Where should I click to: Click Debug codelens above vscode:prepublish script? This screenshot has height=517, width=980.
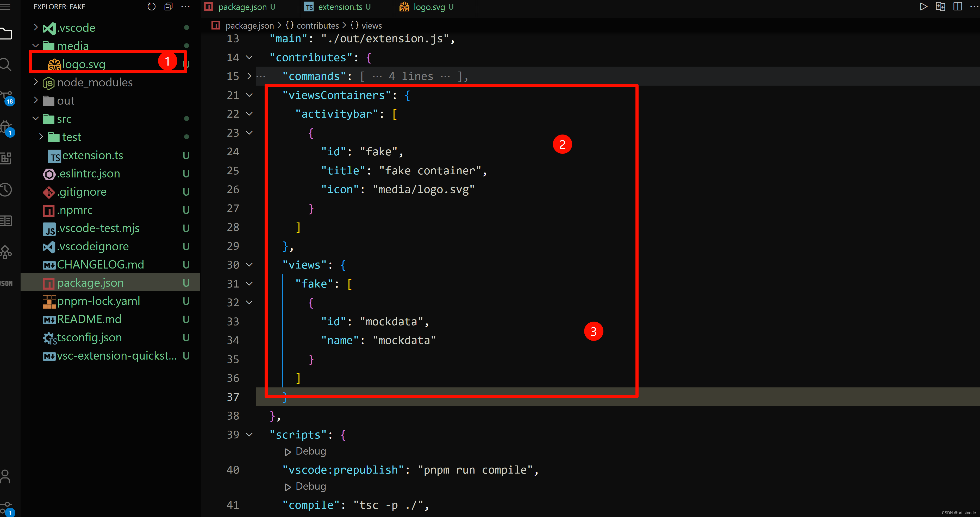310,451
